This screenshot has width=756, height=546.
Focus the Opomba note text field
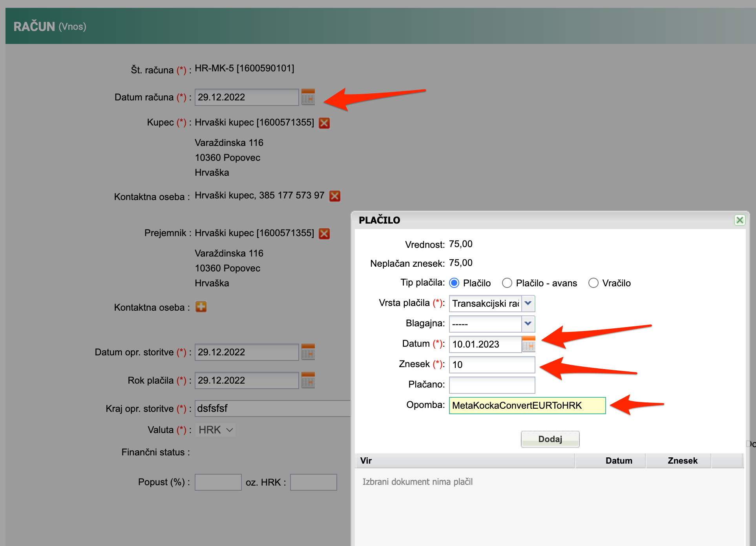tap(527, 405)
